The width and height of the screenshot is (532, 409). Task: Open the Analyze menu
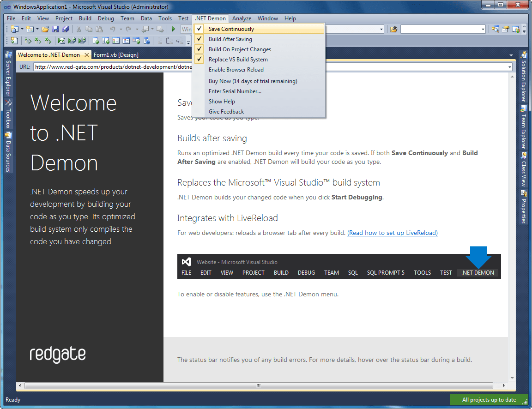(242, 18)
